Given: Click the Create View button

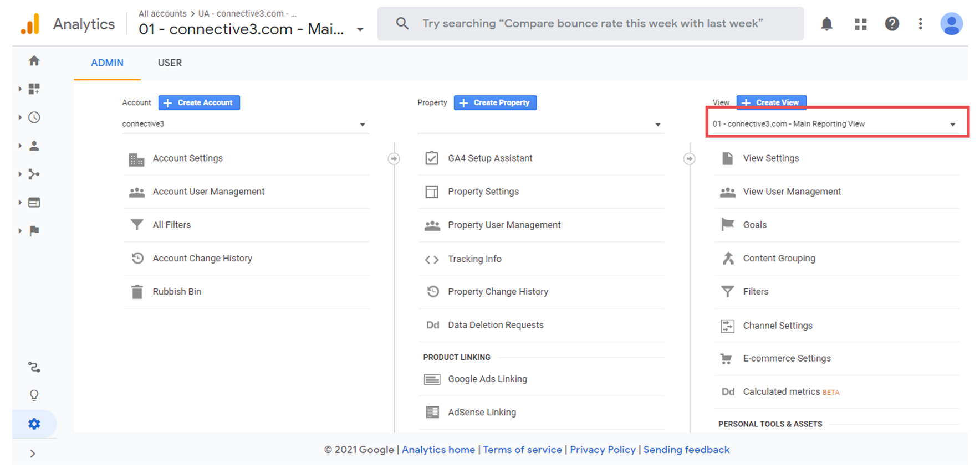Looking at the screenshot, I should (x=771, y=102).
